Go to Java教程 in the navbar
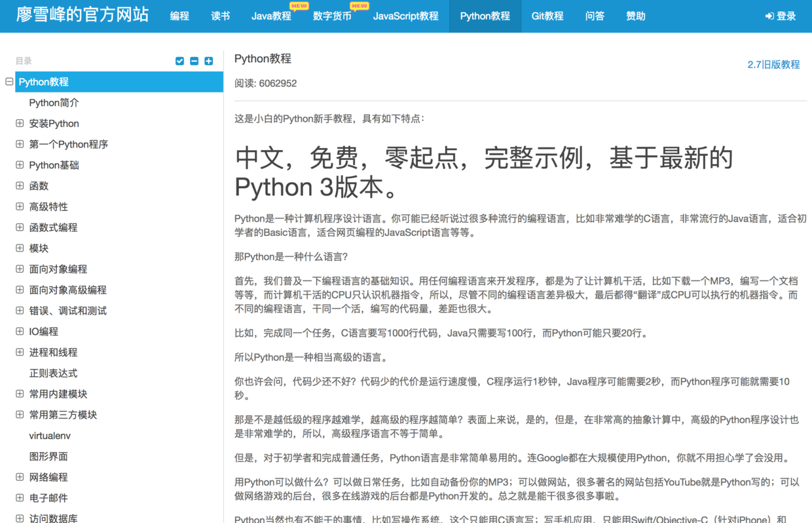 click(x=271, y=16)
